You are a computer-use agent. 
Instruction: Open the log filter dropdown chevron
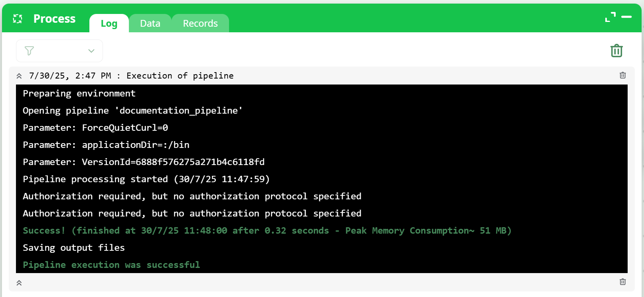(91, 51)
